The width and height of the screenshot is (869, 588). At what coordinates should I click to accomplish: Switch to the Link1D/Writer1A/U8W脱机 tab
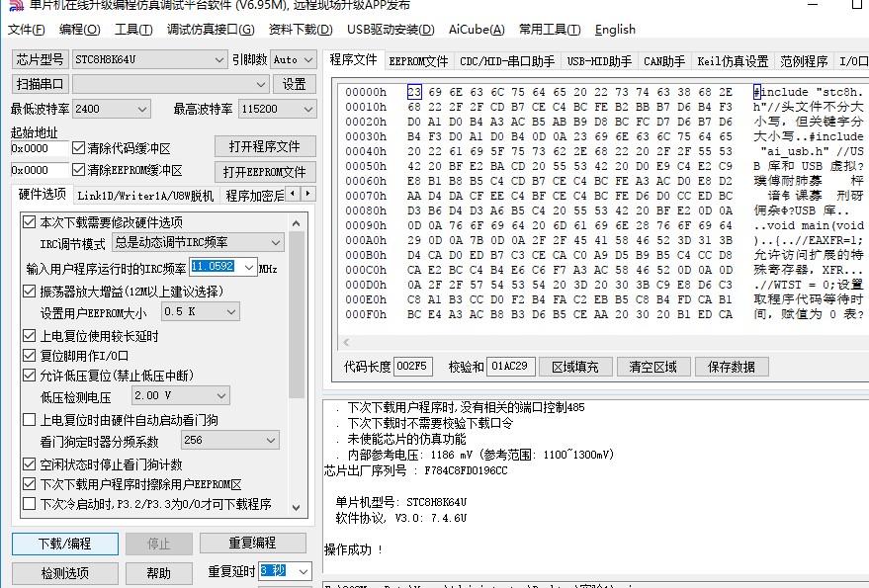coord(145,195)
